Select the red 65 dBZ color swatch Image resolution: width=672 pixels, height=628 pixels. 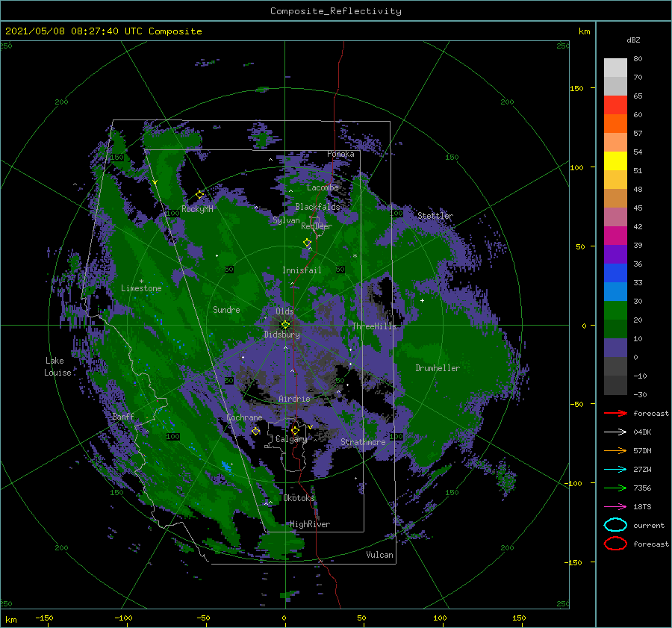pos(615,105)
